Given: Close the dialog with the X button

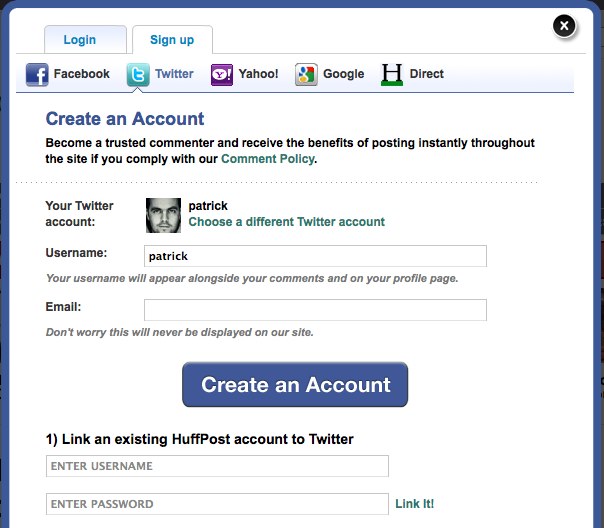Looking at the screenshot, I should pyautogui.click(x=564, y=26).
